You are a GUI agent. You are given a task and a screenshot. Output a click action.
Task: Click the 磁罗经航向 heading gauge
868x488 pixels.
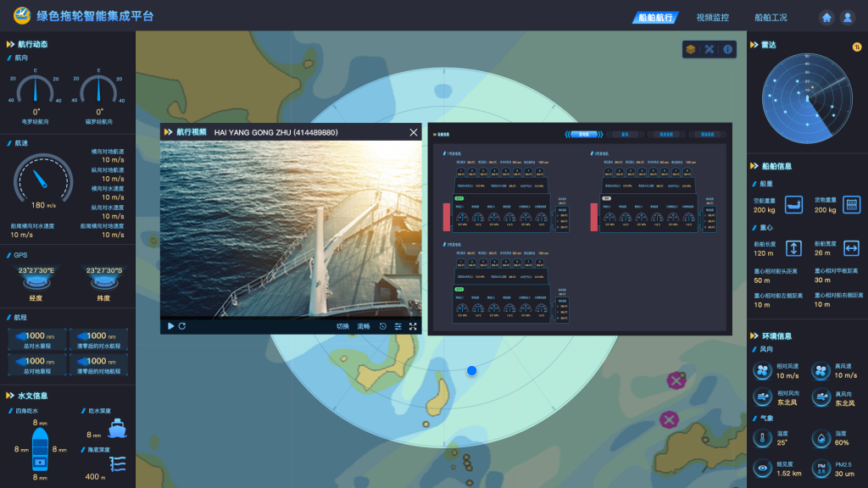pos(99,92)
